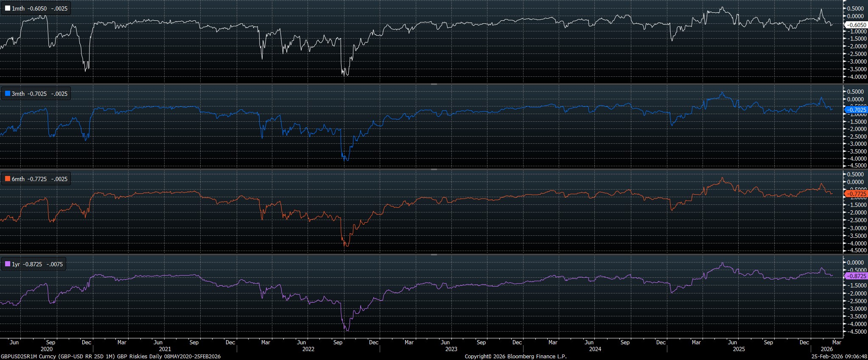Click the white 1mth legend color swatch
Image resolution: width=868 pixels, height=360 pixels.
point(8,8)
